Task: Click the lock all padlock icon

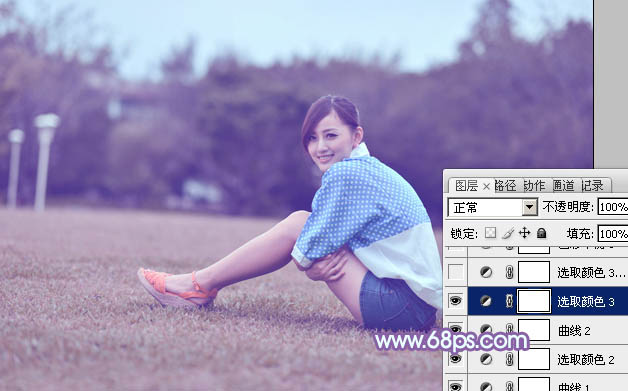Action: click(x=541, y=233)
